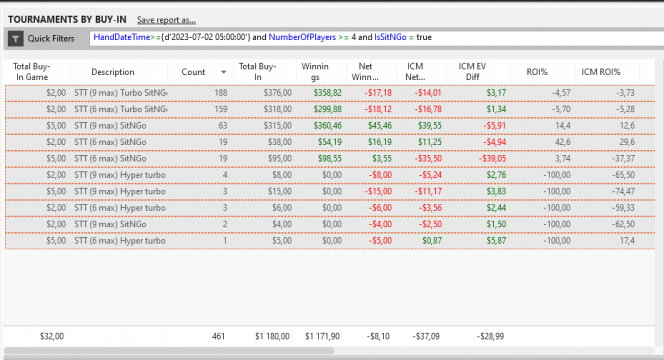The height and width of the screenshot is (360, 664).
Task: Click the ICM Net... column header
Action: (415, 72)
